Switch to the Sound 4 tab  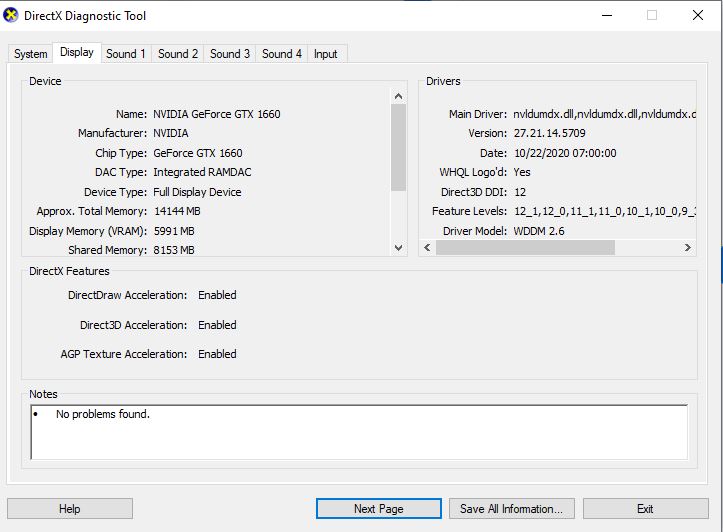282,54
